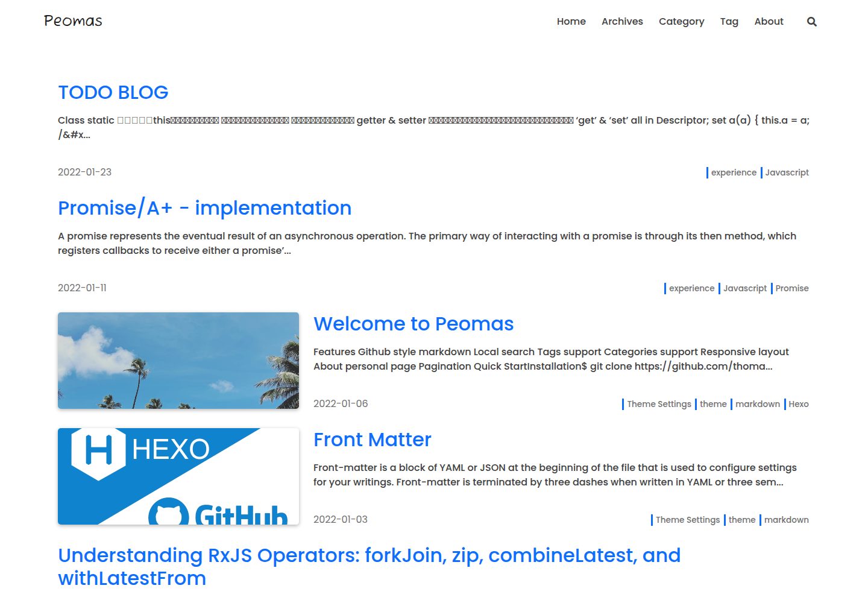The image size is (868, 603).
Task: Click the Peomas site logo
Action: tap(73, 21)
